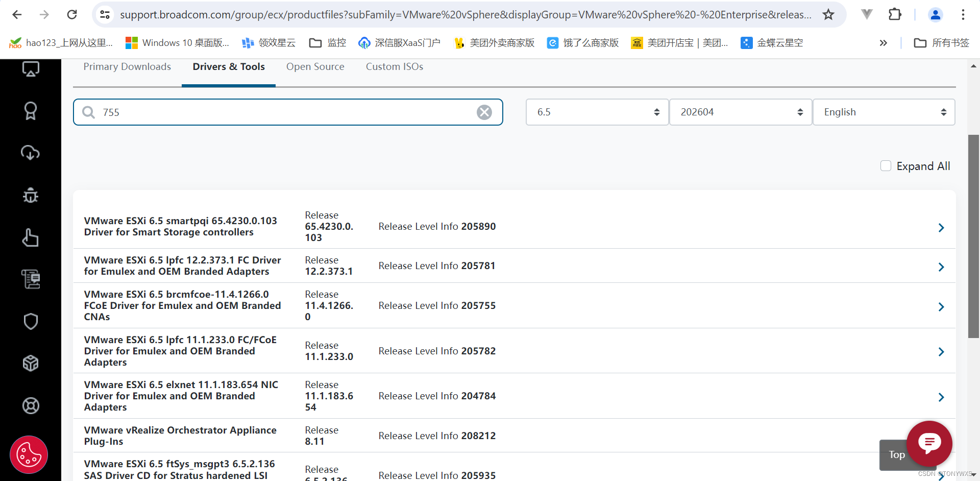Open the award badge sidebar icon
Screen dimensions: 980x481
click(30, 111)
